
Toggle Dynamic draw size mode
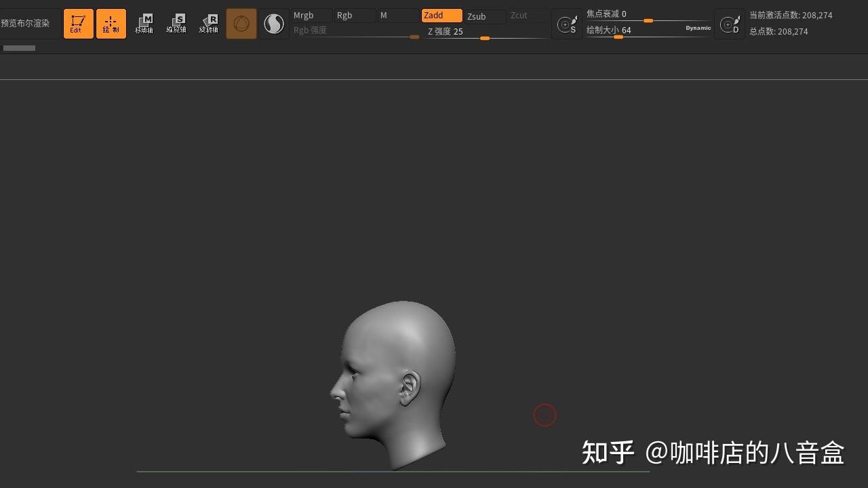coord(698,28)
